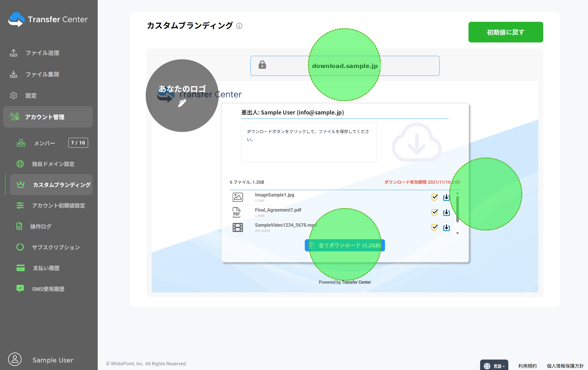588x370 pixels.
Task: Click the padlock icon in the URL bar
Action: coord(262,65)
